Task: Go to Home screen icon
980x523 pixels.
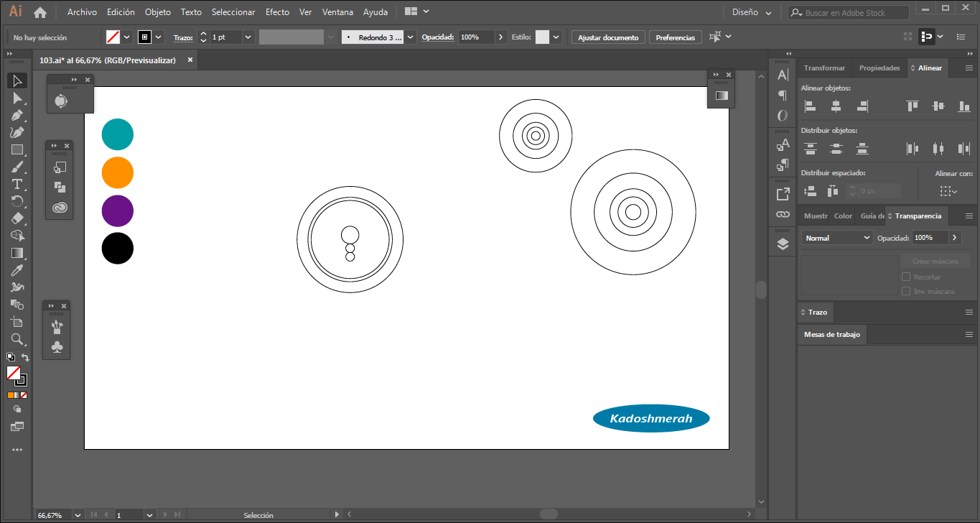Action: [x=40, y=12]
